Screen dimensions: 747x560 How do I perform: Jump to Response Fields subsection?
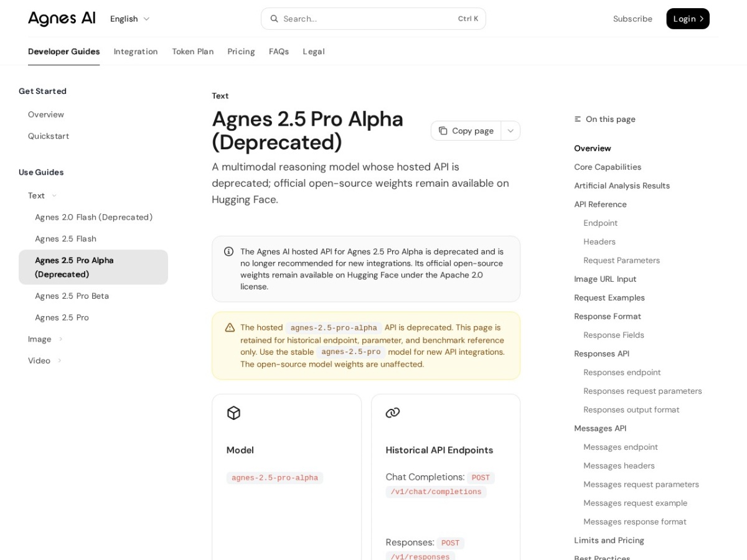click(x=614, y=335)
